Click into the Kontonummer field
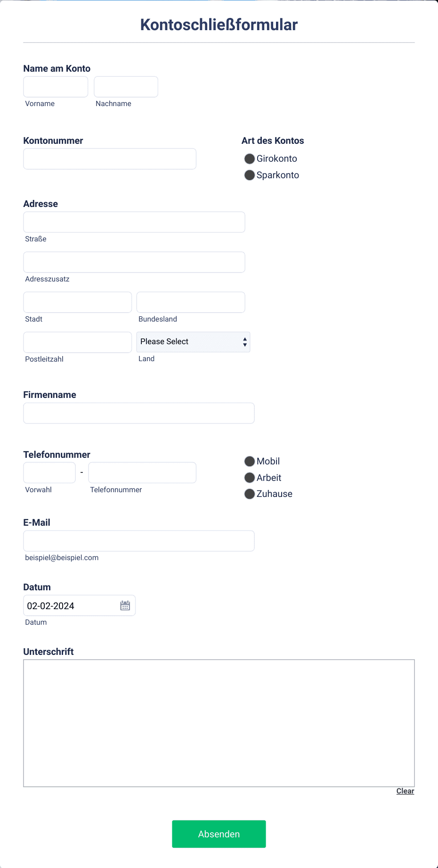This screenshot has height=868, width=438. (110, 159)
